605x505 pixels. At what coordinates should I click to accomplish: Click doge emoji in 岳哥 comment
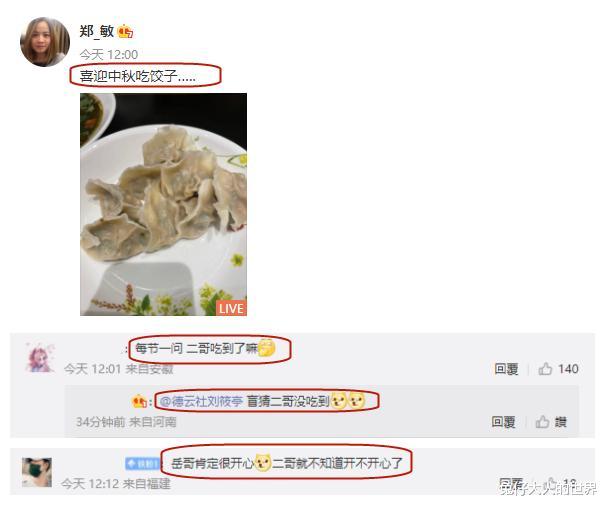(x=263, y=462)
